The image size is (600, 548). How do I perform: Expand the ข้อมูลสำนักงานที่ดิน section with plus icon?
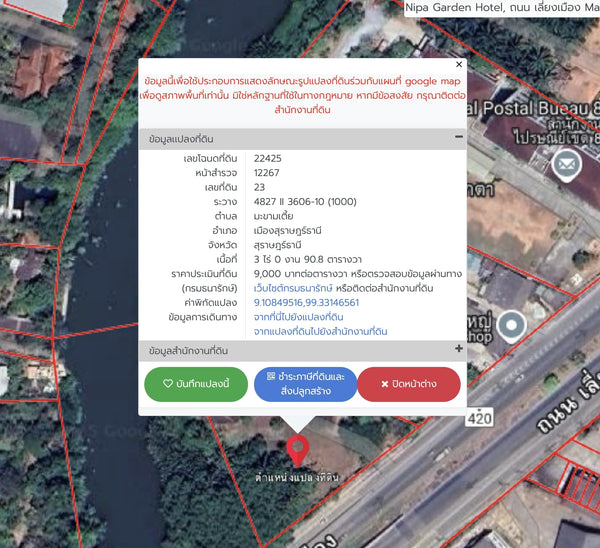click(459, 348)
